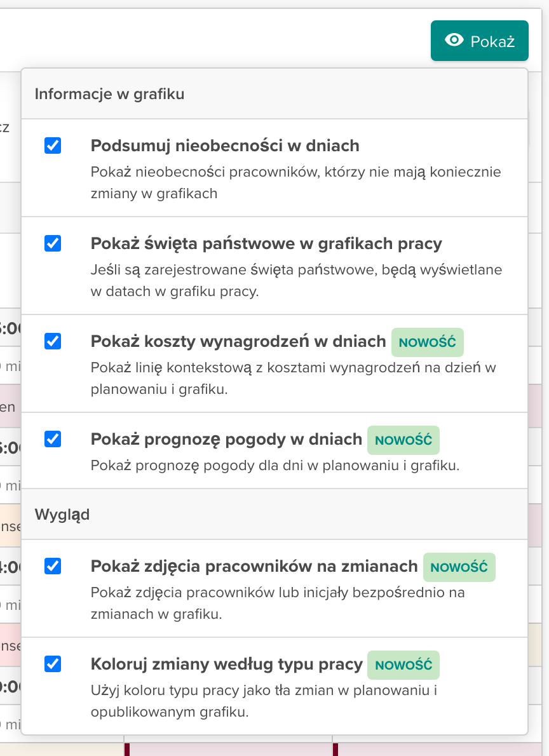Click the NOWOŚĆ badge next to koszty wynagrodzeń
The image size is (549, 756).
click(428, 342)
